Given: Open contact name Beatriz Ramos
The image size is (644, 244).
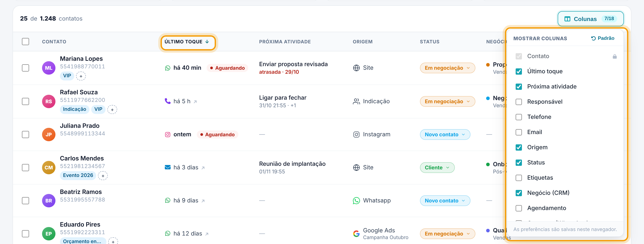Looking at the screenshot, I should pos(81,192).
